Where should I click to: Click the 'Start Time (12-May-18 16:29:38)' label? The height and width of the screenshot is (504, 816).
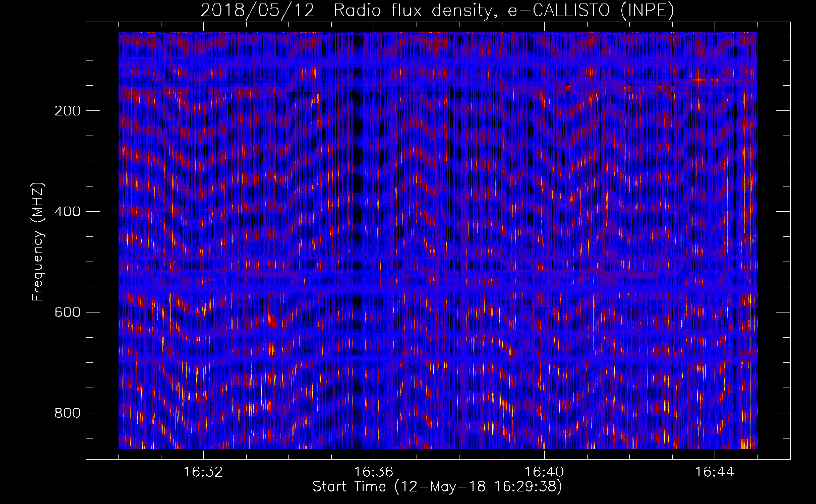click(x=437, y=487)
